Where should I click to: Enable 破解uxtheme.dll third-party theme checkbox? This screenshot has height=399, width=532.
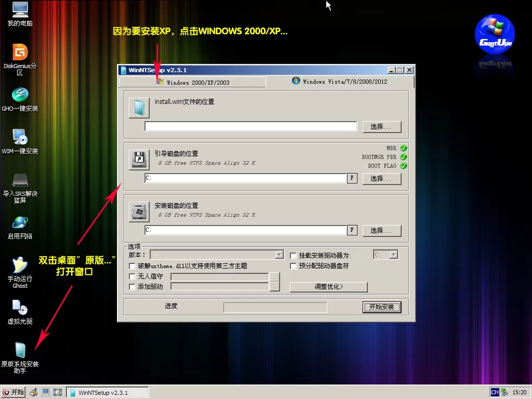pyautogui.click(x=132, y=266)
